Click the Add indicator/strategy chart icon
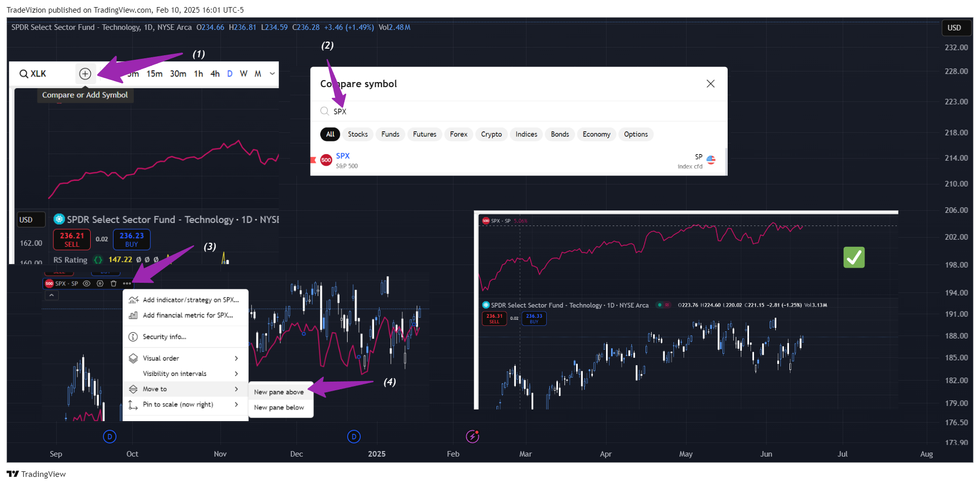980x485 pixels. point(133,300)
